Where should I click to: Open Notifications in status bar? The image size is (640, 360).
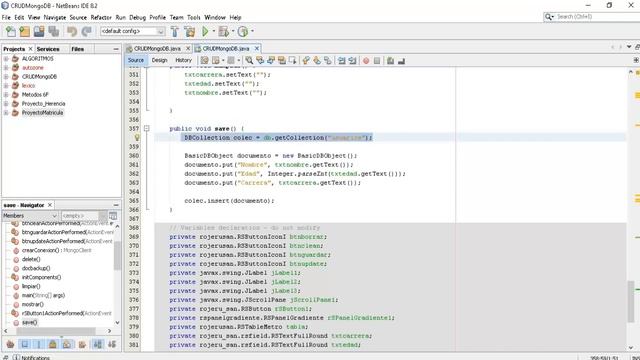[x=31, y=358]
